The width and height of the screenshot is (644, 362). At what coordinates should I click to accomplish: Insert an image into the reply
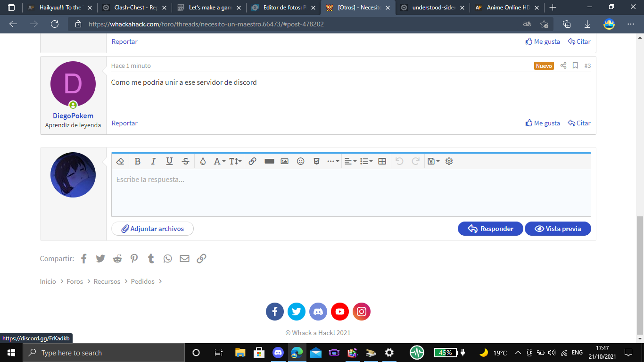pos(284,161)
